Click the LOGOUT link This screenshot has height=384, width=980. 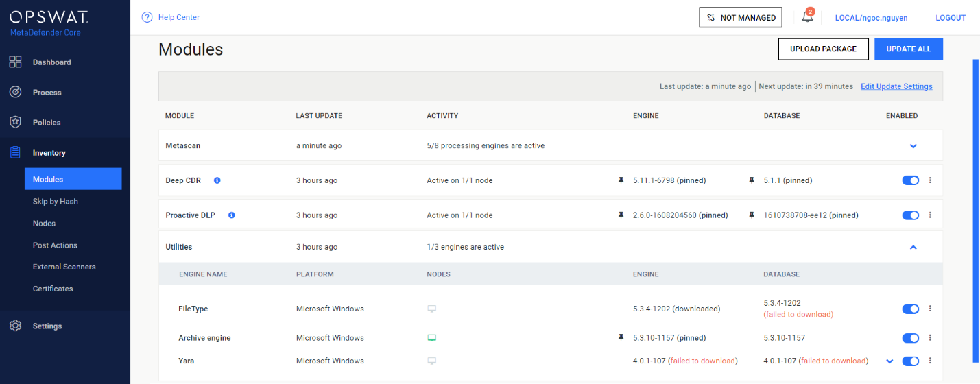point(951,18)
